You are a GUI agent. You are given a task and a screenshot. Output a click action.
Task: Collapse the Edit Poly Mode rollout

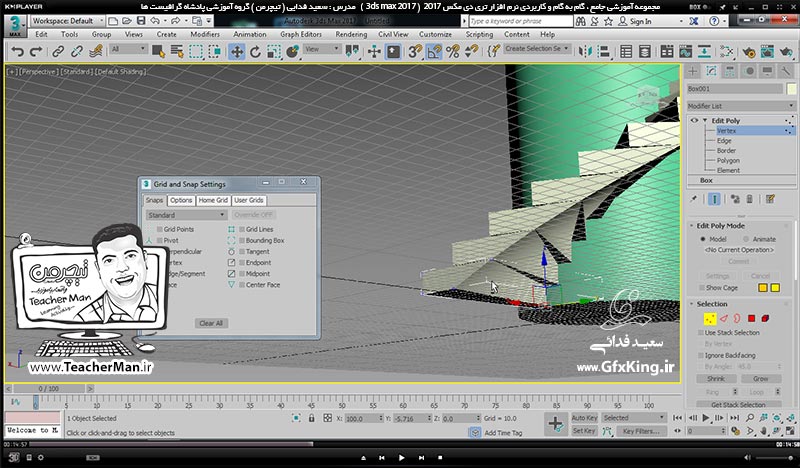tap(692, 226)
